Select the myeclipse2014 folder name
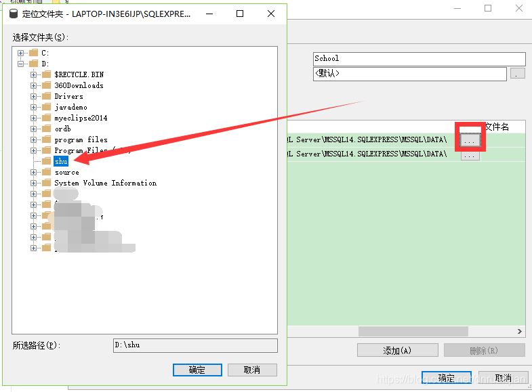This screenshot has height=392, width=532. (81, 118)
